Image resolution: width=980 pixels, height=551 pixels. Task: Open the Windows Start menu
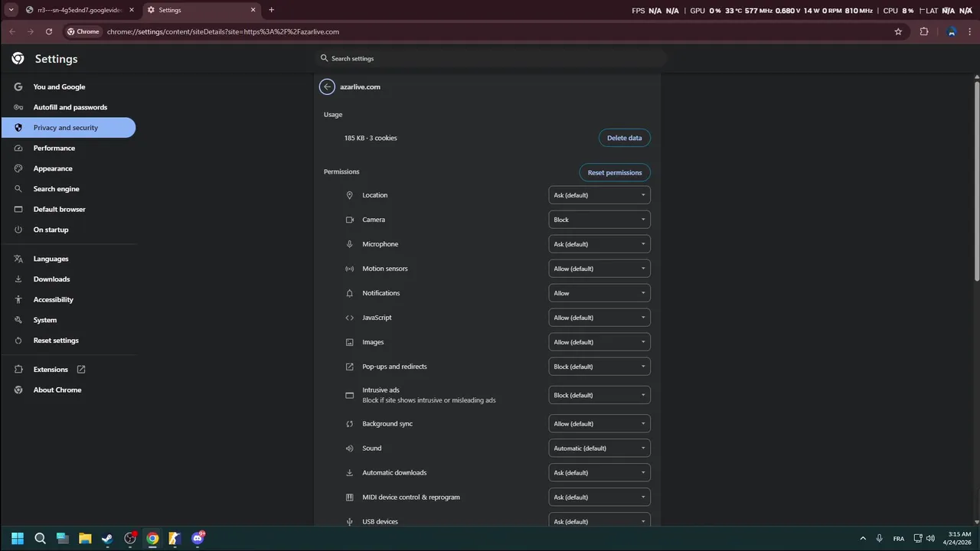point(18,538)
